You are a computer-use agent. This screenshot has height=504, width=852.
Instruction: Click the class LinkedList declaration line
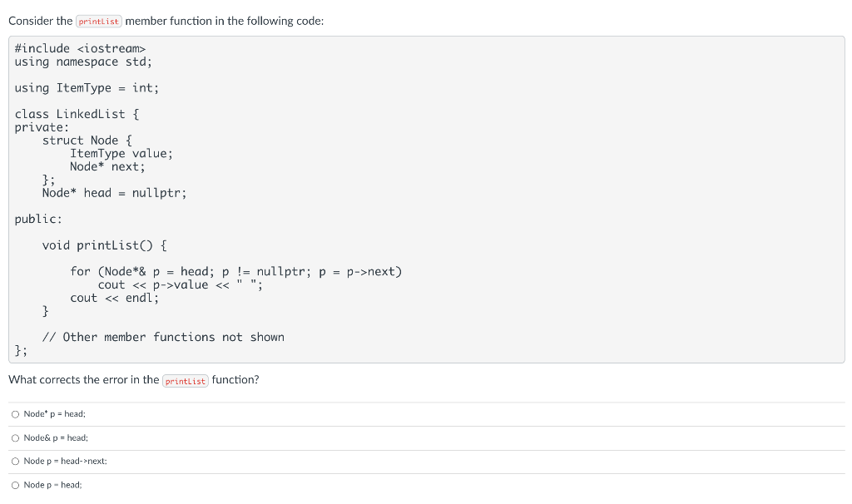(x=75, y=114)
